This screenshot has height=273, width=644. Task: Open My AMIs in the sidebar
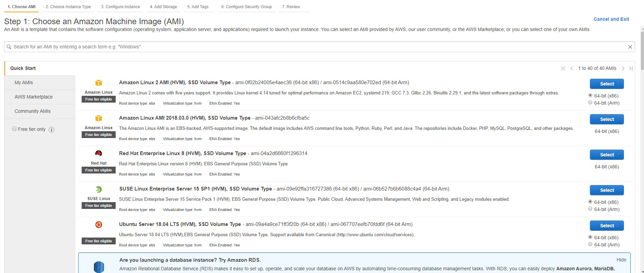(x=39, y=83)
